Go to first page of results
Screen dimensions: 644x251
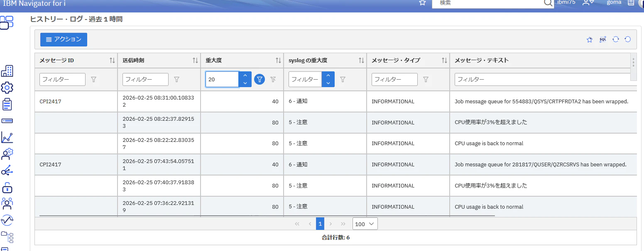click(x=297, y=224)
